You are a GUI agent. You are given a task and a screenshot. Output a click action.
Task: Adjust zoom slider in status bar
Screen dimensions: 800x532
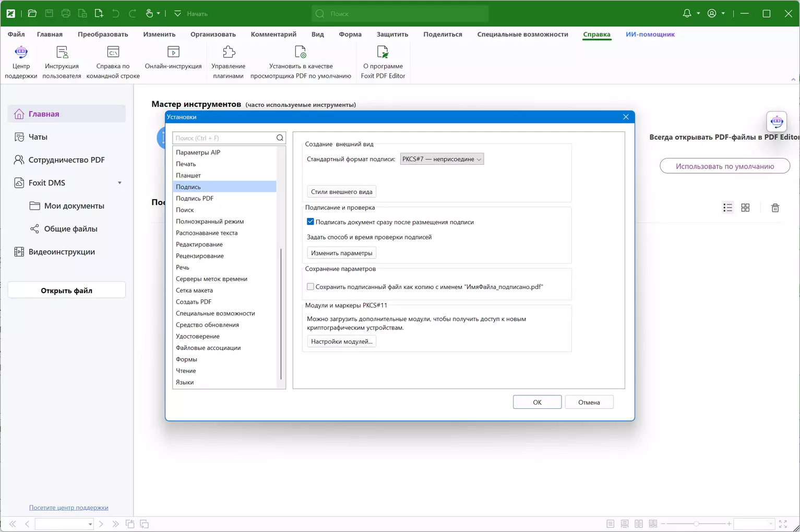696,524
